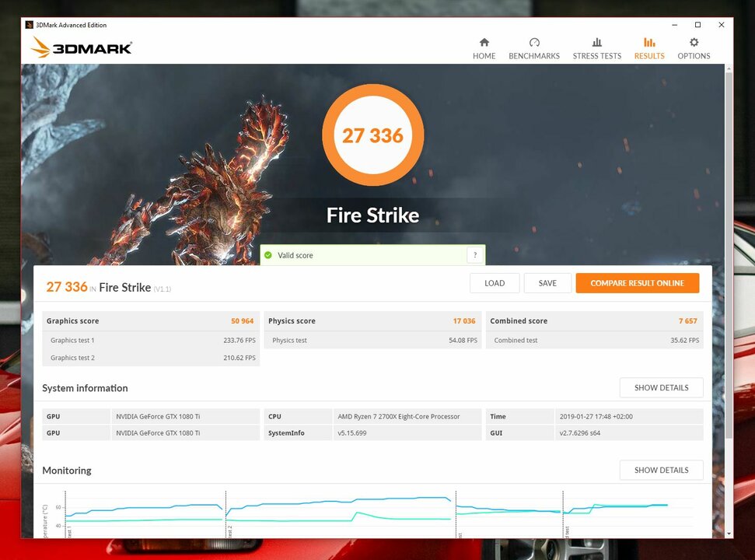
Task: Click the large 27 336 score circle
Action: pos(372,135)
